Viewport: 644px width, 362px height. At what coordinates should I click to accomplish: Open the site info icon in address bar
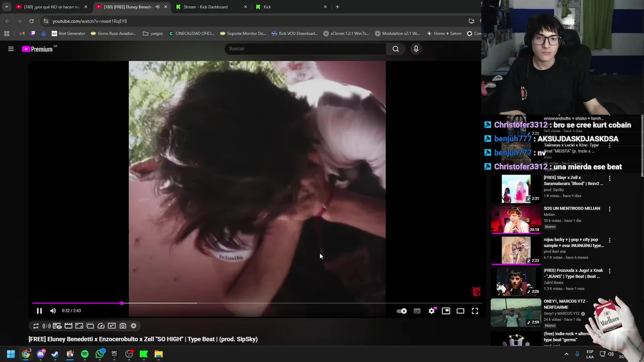click(46, 21)
